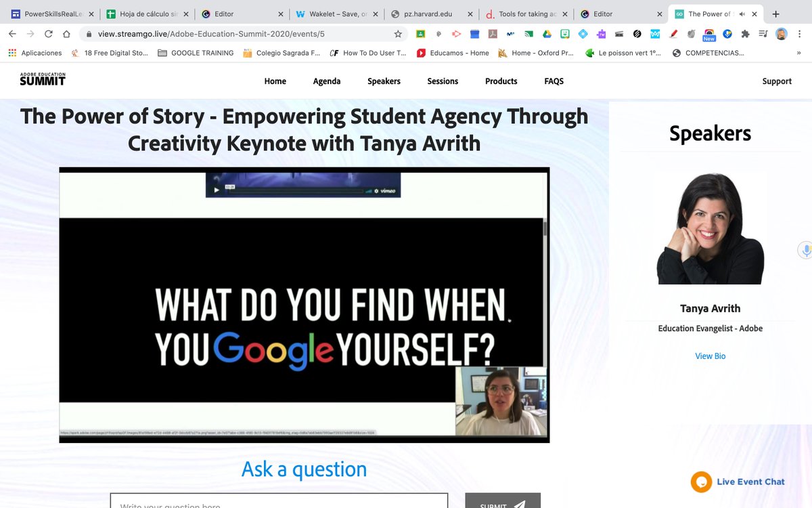Open the Agenda navigation item
This screenshot has height=508, width=812.
tap(327, 81)
